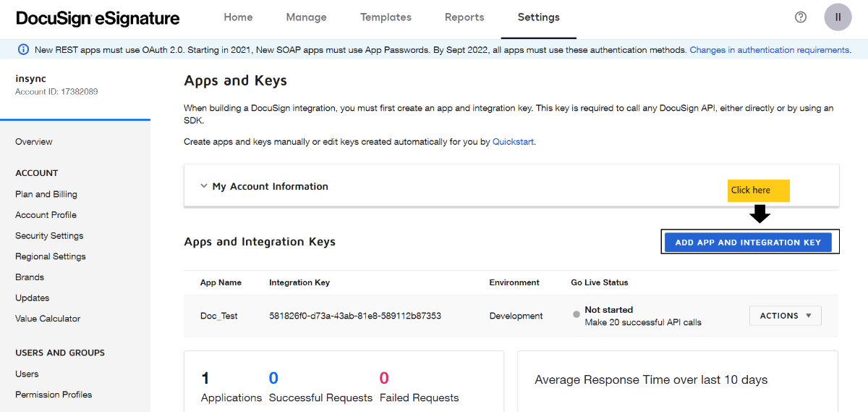
Task: Open Updates in the sidebar
Action: tap(33, 298)
